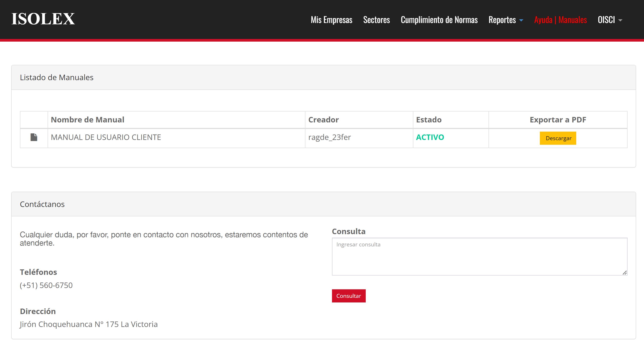
Task: Click the Creador column header
Action: pyautogui.click(x=323, y=120)
